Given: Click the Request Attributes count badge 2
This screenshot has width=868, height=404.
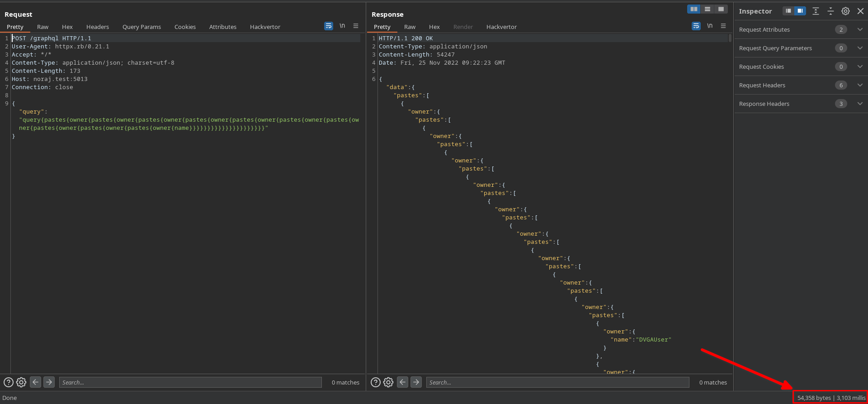Looking at the screenshot, I should pyautogui.click(x=841, y=29).
